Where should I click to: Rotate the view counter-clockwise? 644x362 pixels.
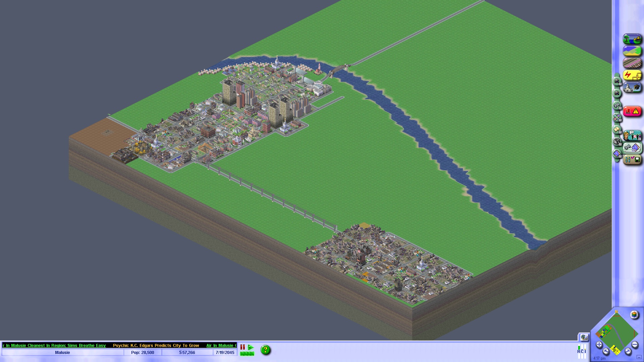coord(606,351)
